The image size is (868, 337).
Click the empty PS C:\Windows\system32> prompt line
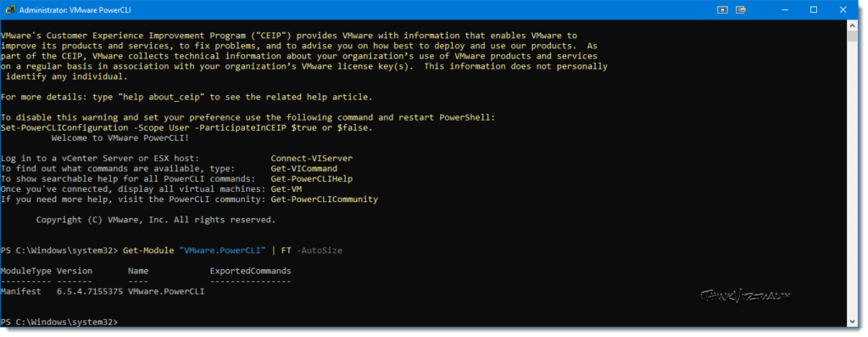(59, 322)
